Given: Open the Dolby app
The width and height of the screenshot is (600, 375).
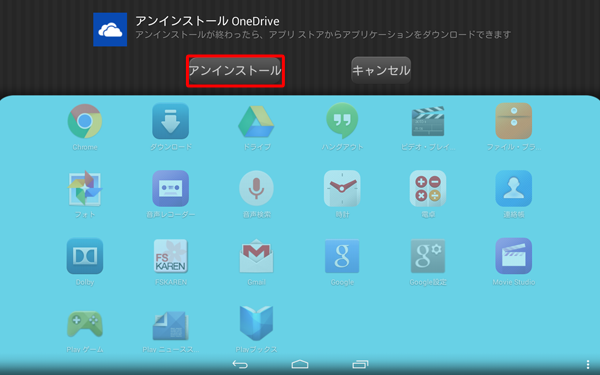Looking at the screenshot, I should click(x=85, y=256).
